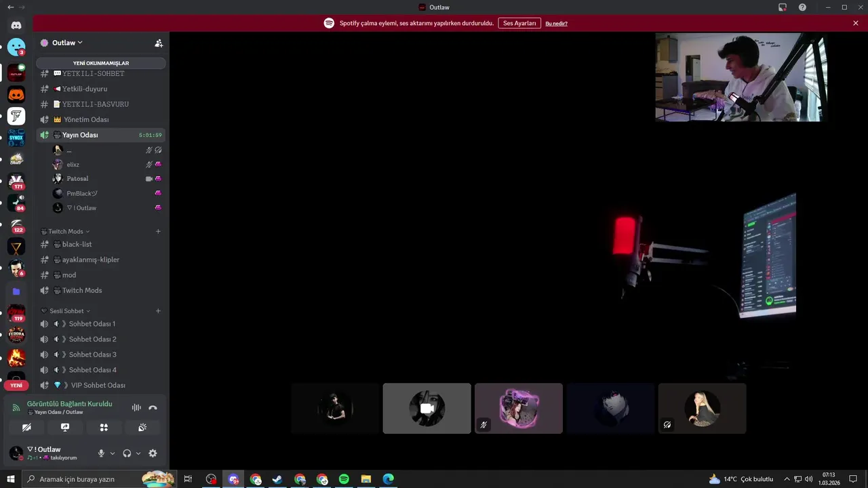This screenshot has width=868, height=488.
Task: Add channel to Twitch Mods category
Action: click(158, 232)
